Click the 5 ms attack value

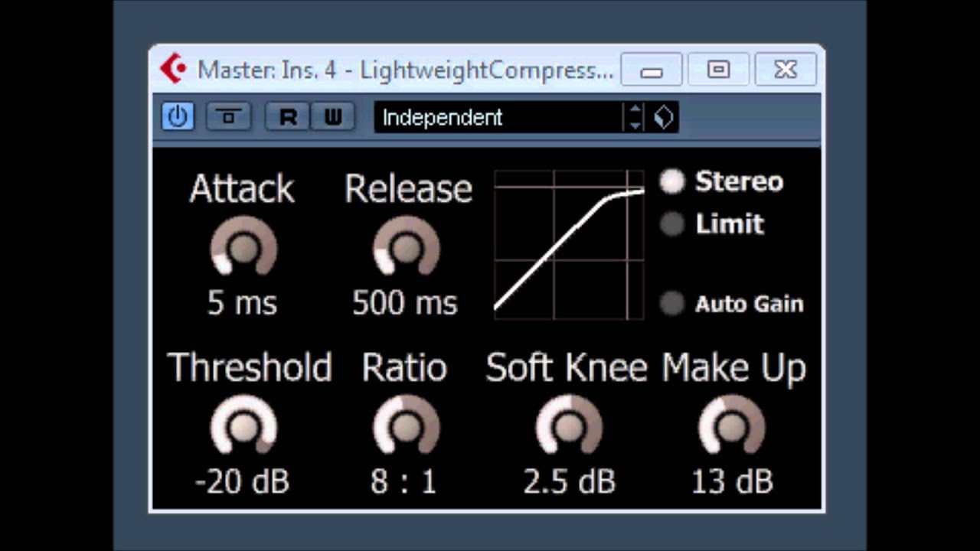pos(242,304)
